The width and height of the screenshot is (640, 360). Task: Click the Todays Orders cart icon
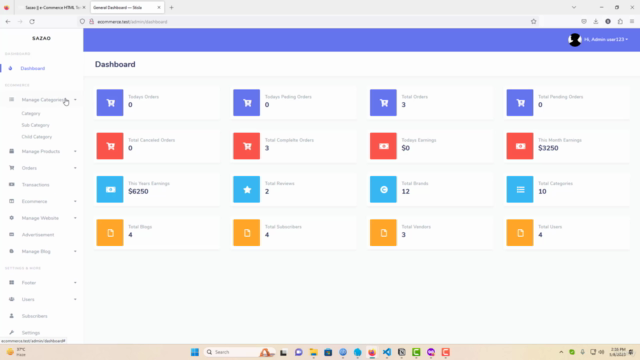[110, 102]
